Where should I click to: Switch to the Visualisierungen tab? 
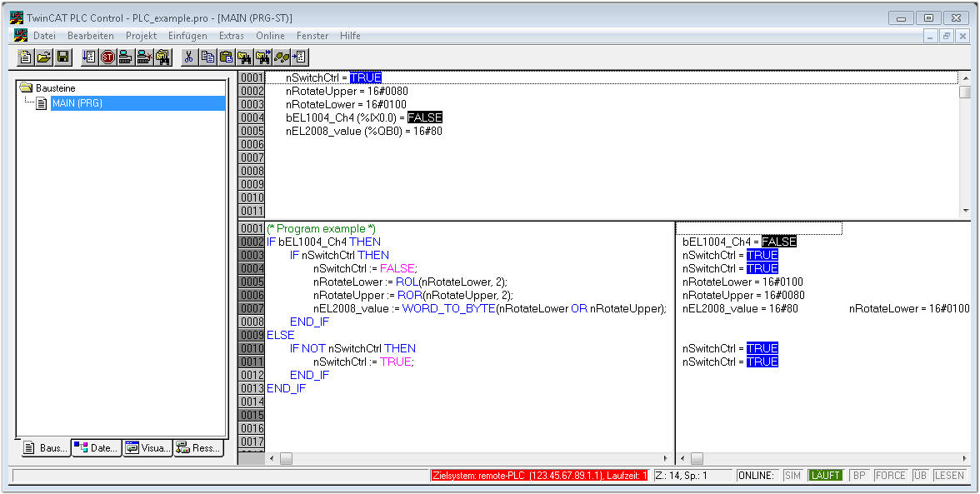click(x=147, y=448)
